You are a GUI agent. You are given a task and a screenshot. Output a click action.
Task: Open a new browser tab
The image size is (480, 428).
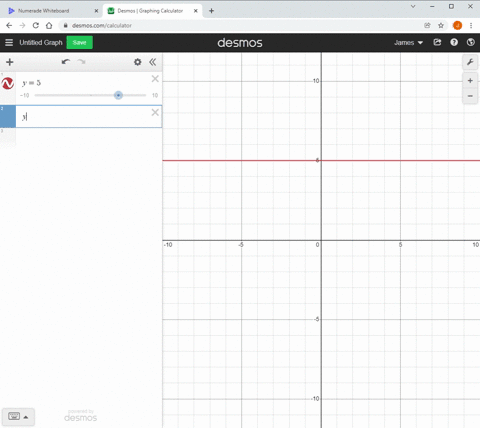pyautogui.click(x=211, y=11)
